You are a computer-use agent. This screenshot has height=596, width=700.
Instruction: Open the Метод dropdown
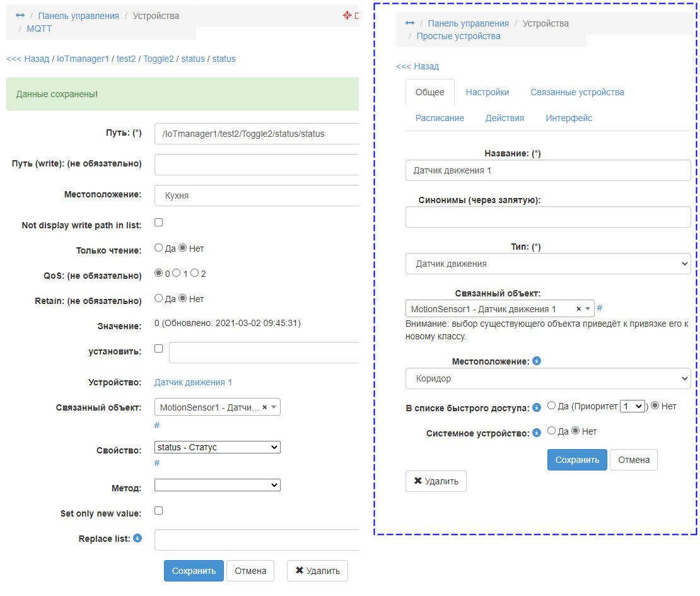click(x=218, y=485)
